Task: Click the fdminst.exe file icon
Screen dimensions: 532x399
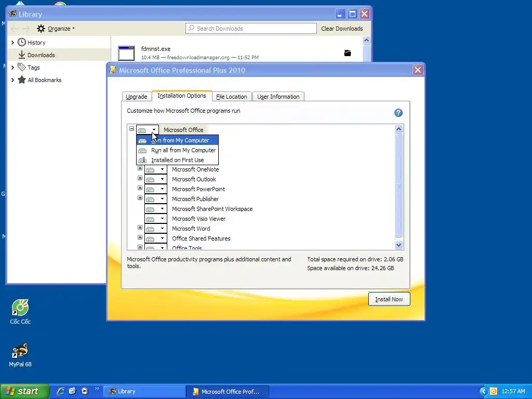Action: pos(126,54)
